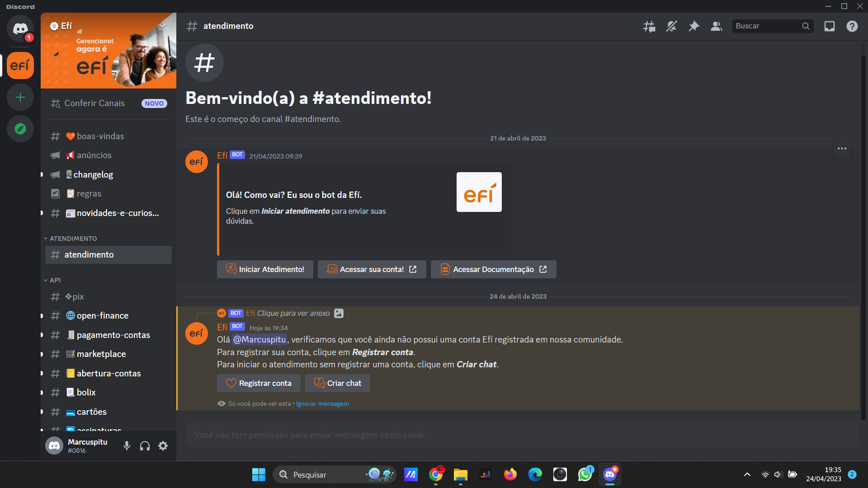Click the Buscar search field
This screenshot has height=488, width=868.
coord(773,26)
